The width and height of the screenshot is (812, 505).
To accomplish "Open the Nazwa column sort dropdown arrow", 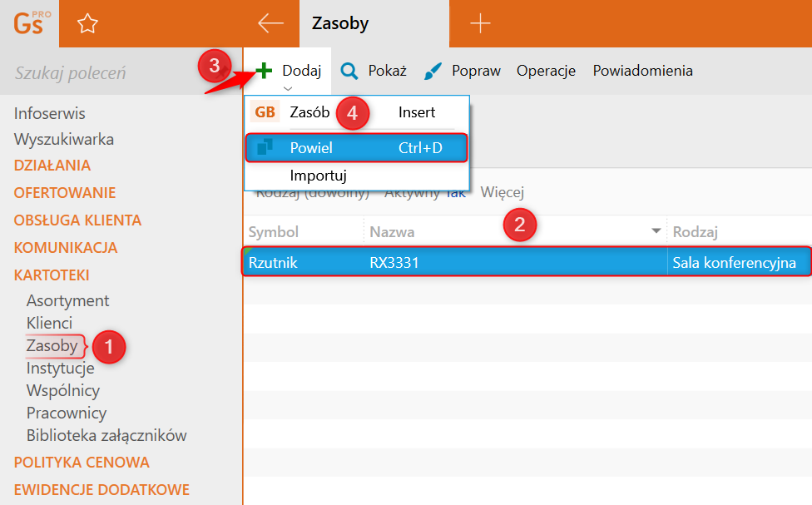I will 656,231.
